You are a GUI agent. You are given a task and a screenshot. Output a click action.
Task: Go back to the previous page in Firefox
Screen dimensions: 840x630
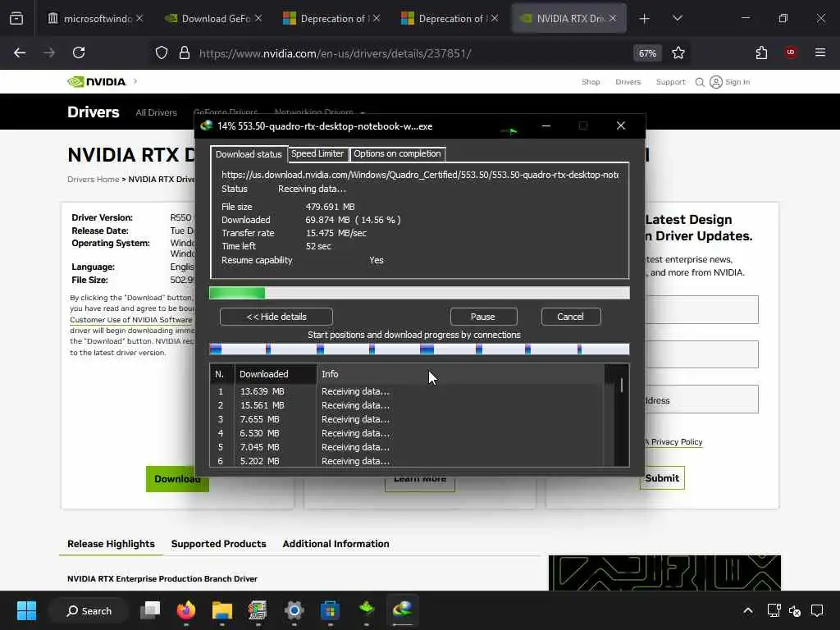tap(20, 52)
